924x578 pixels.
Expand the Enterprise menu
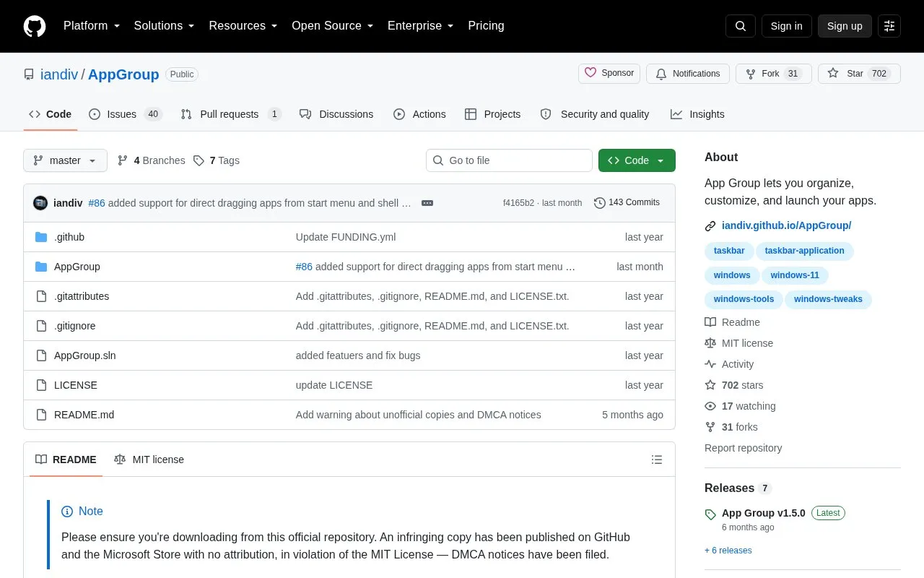pos(420,26)
